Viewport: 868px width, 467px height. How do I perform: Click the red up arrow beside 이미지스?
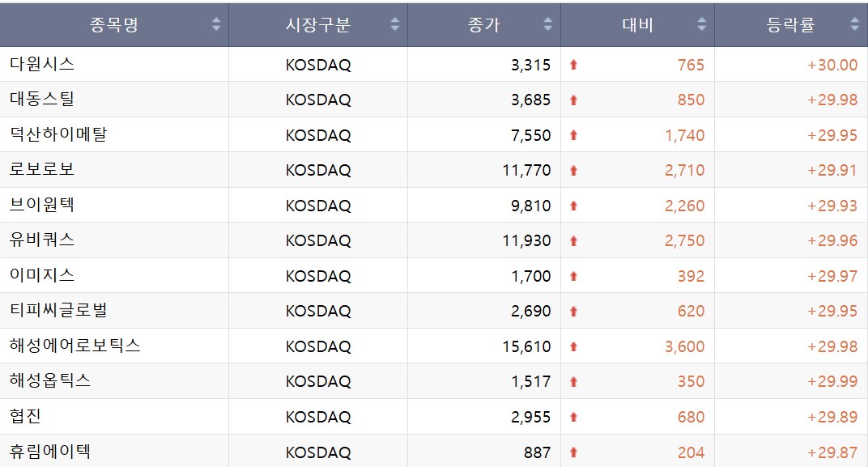click(x=574, y=275)
